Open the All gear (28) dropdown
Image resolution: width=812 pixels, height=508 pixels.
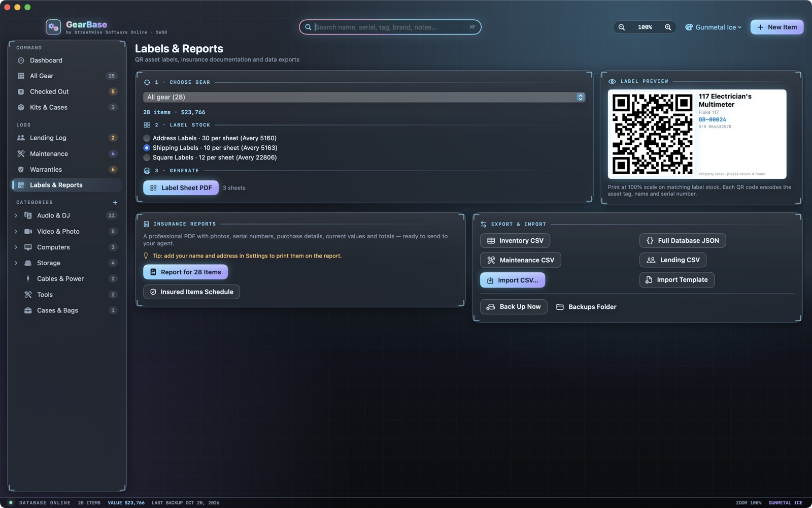coord(364,97)
